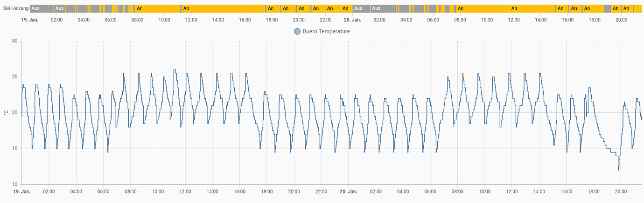
Task: Click the Aus segment at midnight 20 Jan
Action: click(360, 8)
